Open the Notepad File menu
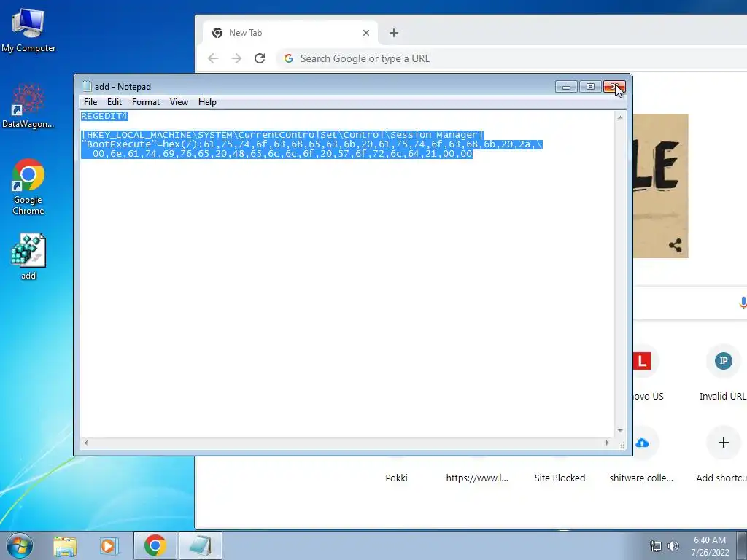Viewport: 747px width, 560px height. (x=90, y=102)
